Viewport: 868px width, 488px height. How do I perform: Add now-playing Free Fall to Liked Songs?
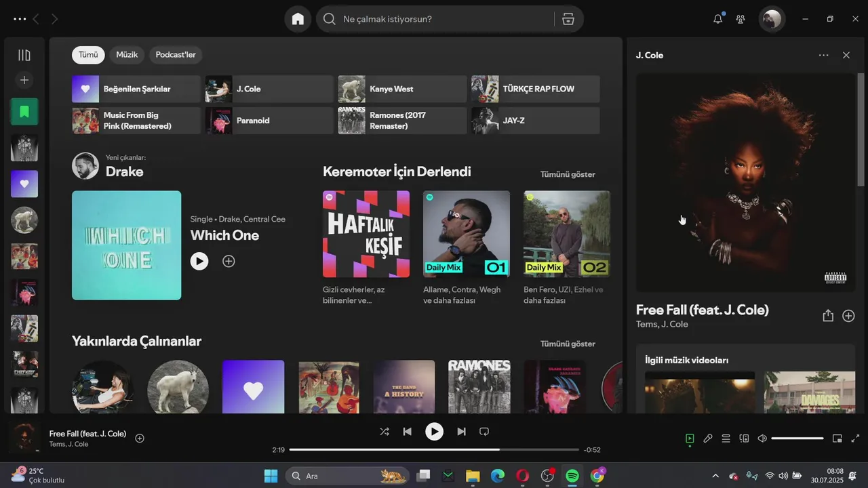pos(140,439)
